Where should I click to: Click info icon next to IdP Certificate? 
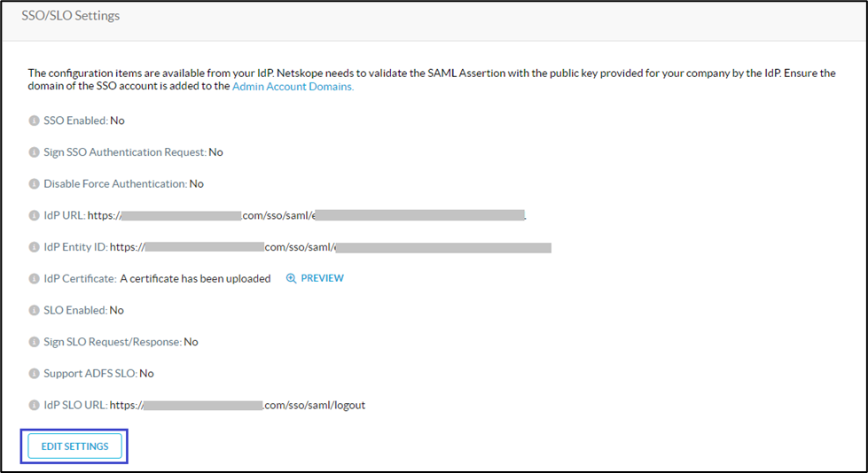34,278
